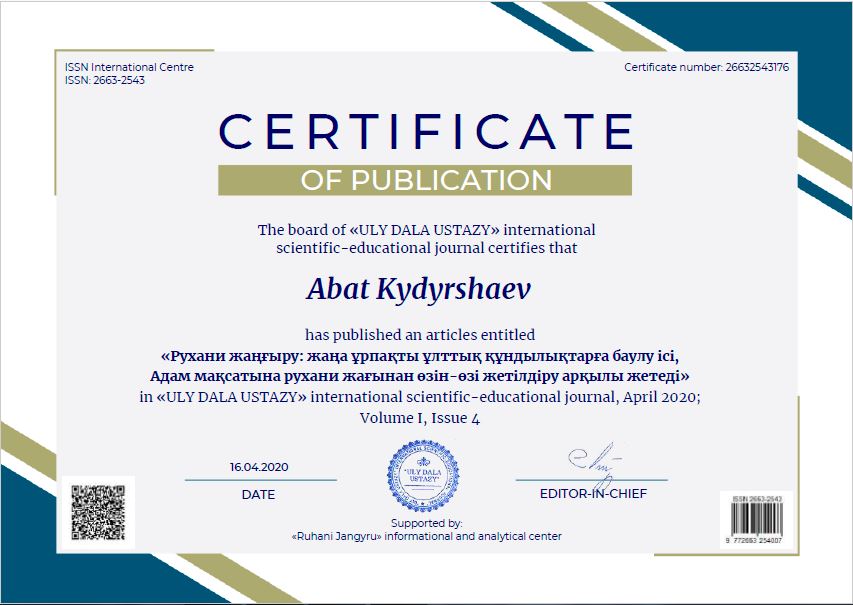Select the recipient name 'Abat Kydyrshaev'
The width and height of the screenshot is (853, 605).
(x=418, y=289)
